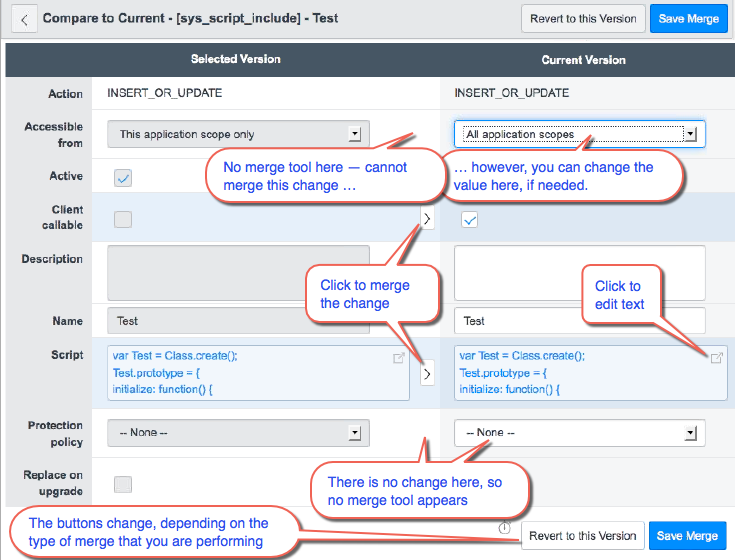Image resolution: width=735 pixels, height=560 pixels.
Task: Click the 'Selected Version' column header
Action: [236, 59]
